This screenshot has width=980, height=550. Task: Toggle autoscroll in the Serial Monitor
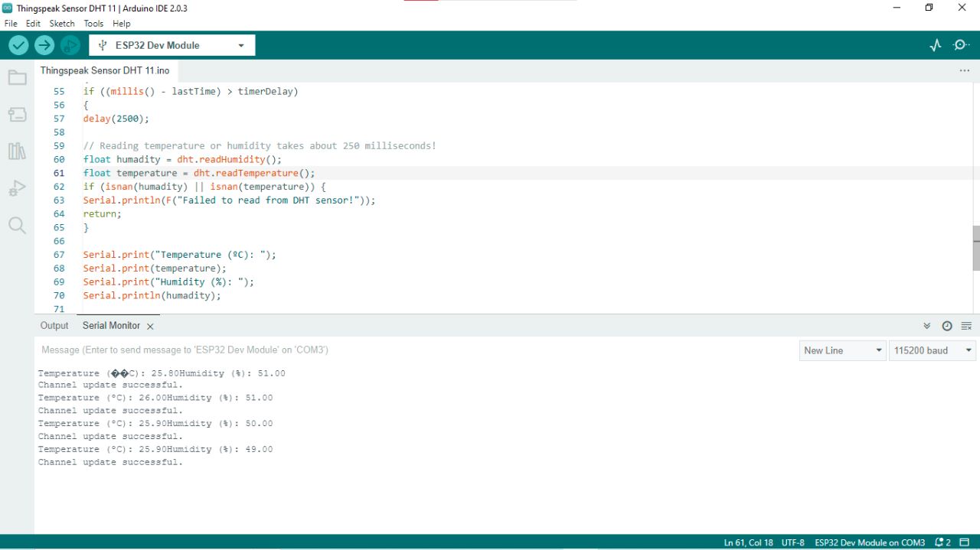point(927,326)
